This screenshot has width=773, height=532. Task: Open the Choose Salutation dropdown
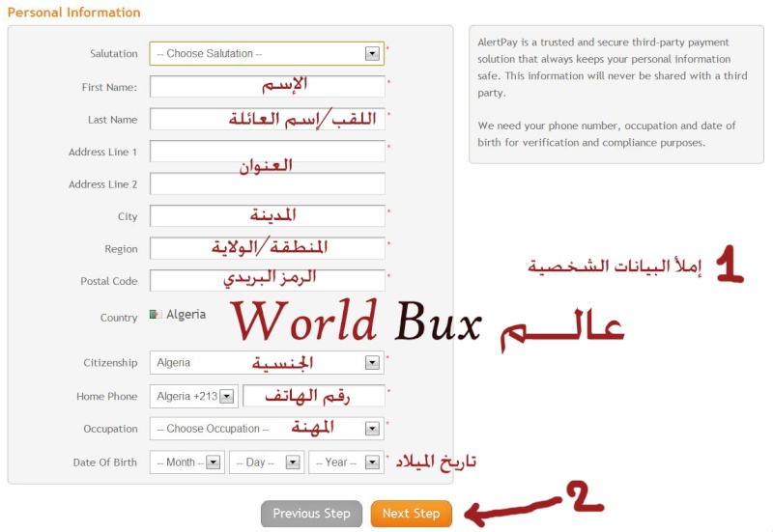click(x=267, y=54)
